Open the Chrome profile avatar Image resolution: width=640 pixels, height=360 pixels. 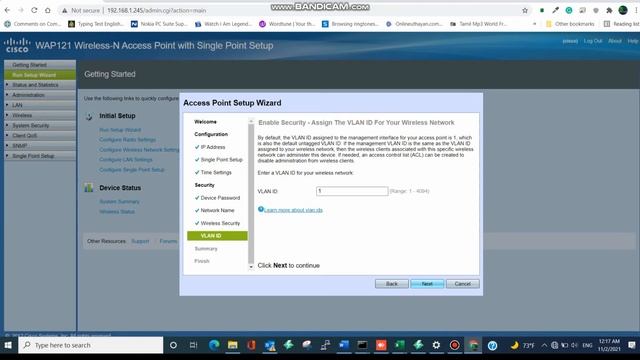tap(623, 11)
